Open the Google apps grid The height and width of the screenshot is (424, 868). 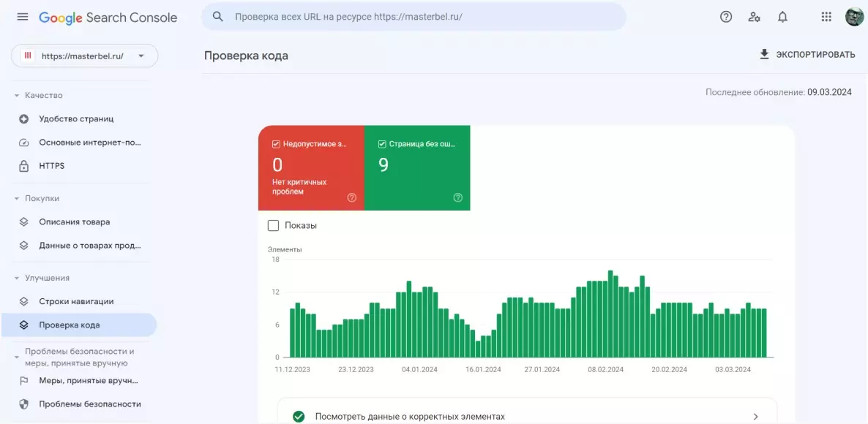(826, 17)
